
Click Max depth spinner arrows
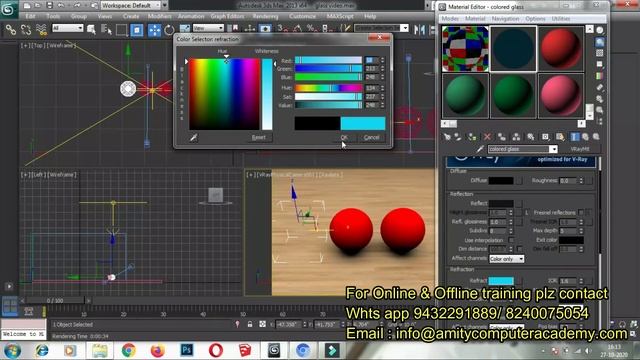point(581,231)
